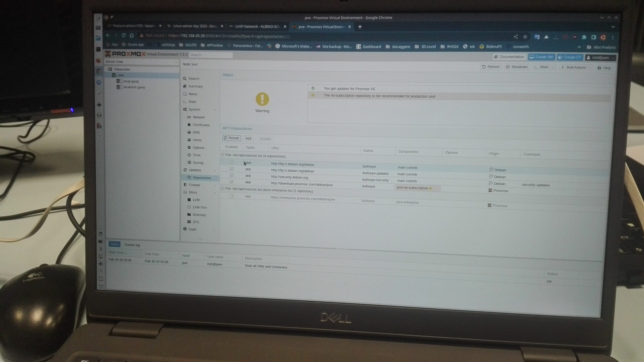
Task: Click the Shutdown node button
Action: (x=516, y=67)
